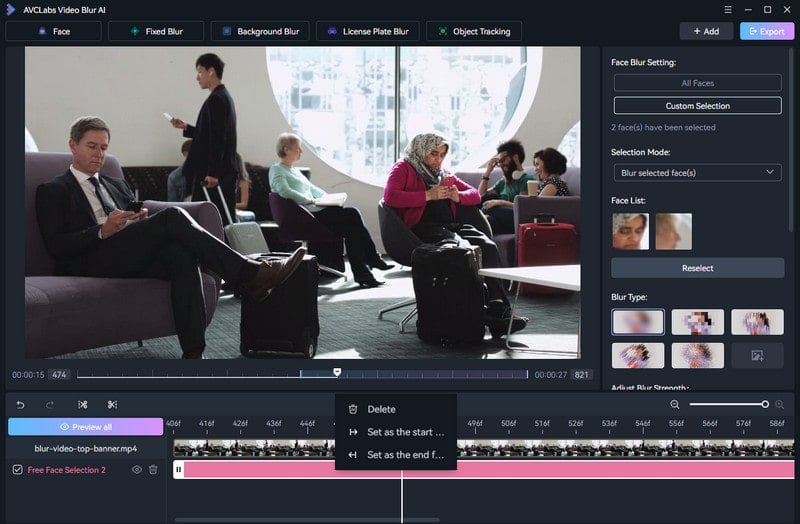This screenshot has height=524, width=800.
Task: Click the horizontal timeline scrollbar
Action: click(x=307, y=520)
